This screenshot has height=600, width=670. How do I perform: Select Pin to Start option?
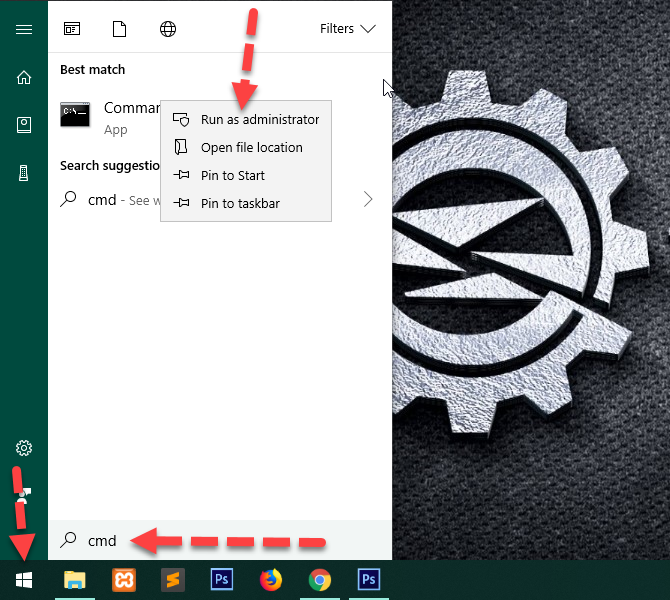232,175
